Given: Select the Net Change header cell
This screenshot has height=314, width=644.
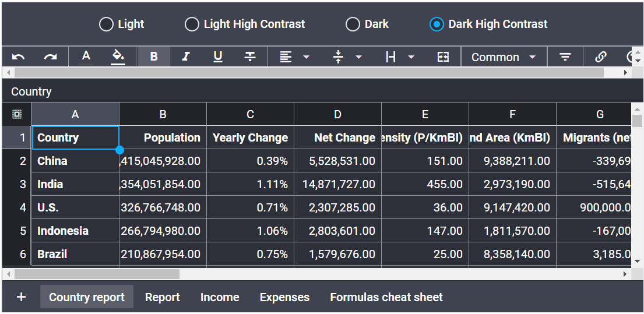Looking at the screenshot, I should [338, 137].
